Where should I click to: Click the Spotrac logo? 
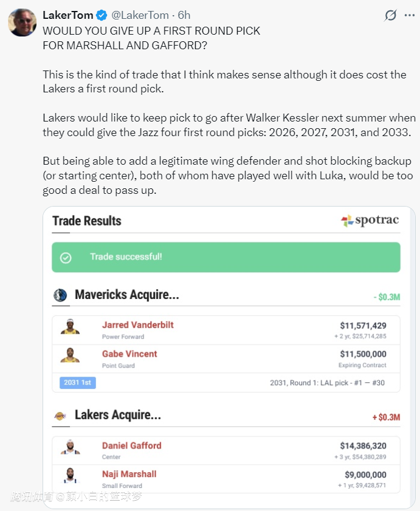(370, 221)
